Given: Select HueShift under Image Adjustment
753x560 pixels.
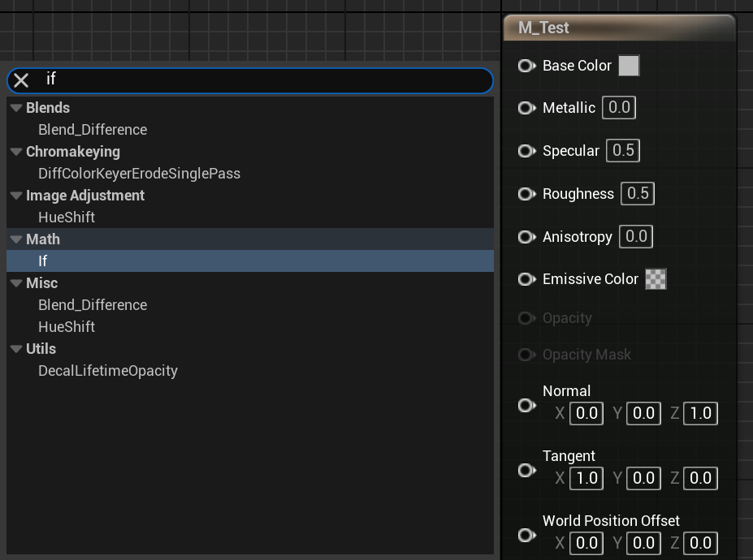Looking at the screenshot, I should coord(67,218).
